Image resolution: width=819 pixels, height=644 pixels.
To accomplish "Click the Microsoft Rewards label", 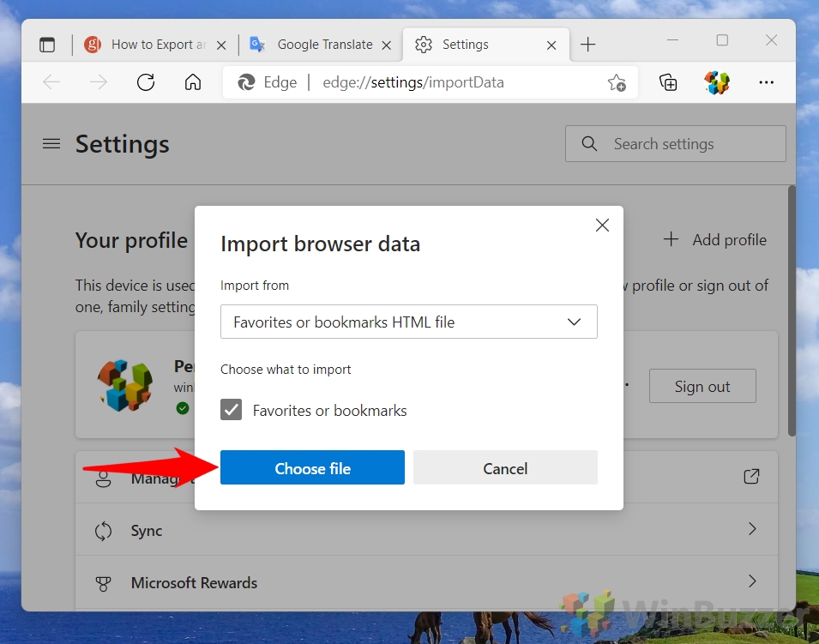I will tap(194, 583).
